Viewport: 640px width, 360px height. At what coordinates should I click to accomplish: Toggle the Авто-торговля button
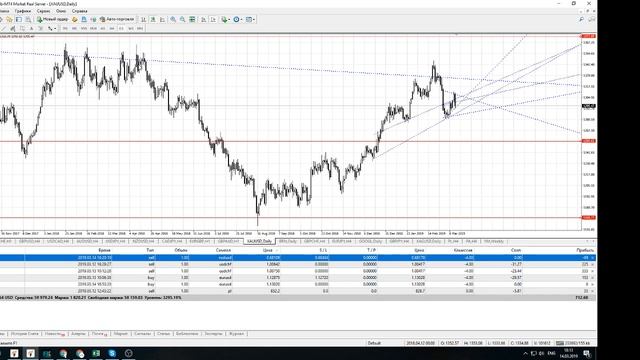[x=117, y=19]
